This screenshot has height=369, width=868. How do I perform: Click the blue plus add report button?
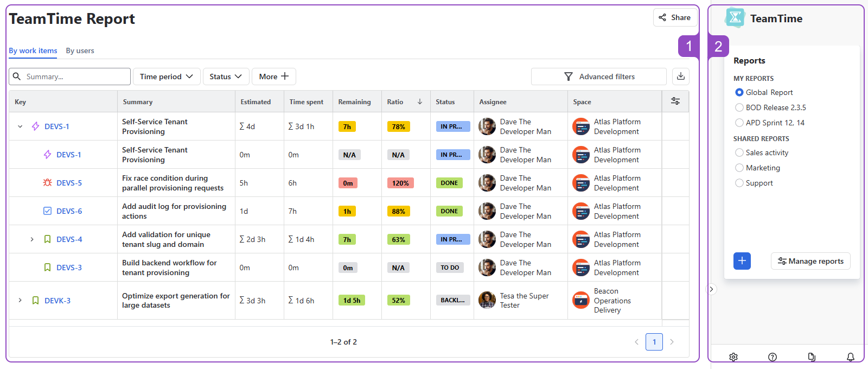pyautogui.click(x=742, y=261)
